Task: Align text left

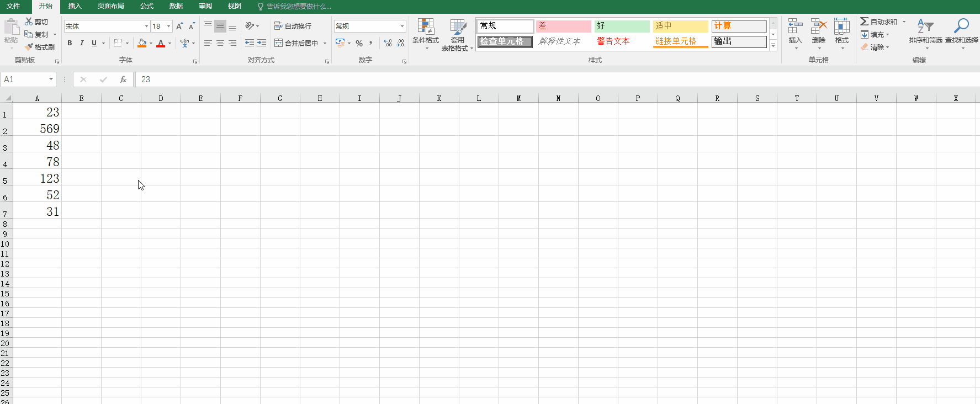Action: [208, 43]
